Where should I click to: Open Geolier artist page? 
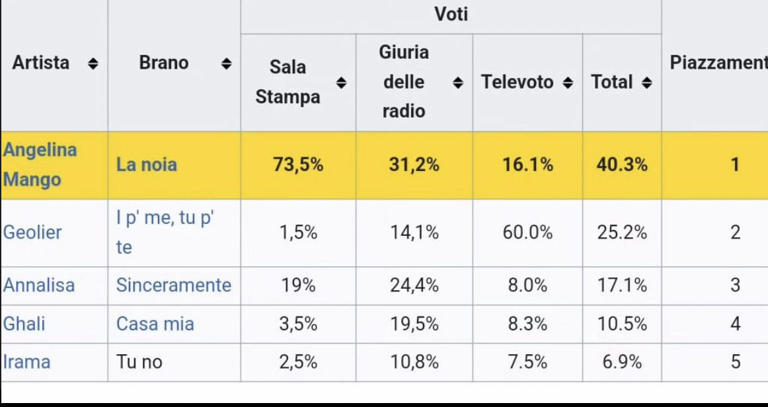pyautogui.click(x=32, y=232)
